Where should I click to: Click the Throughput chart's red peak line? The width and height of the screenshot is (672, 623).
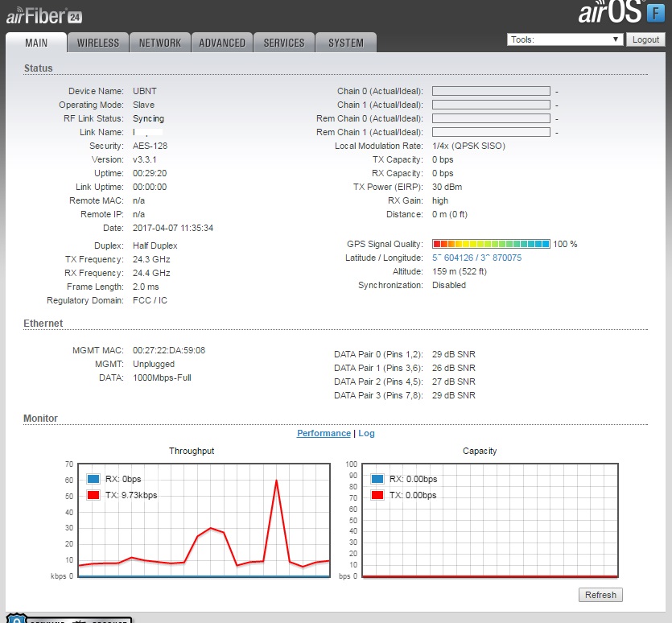pos(276,481)
